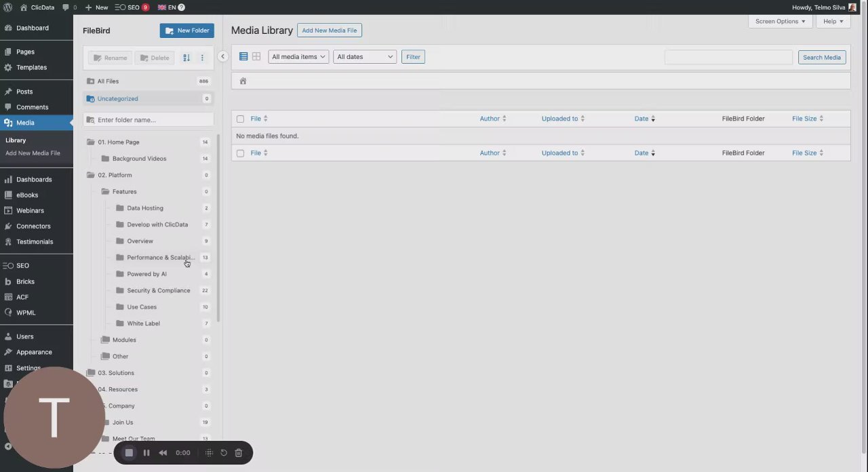Delete the recording with trash icon
Image resolution: width=868 pixels, height=472 pixels.
pyautogui.click(x=239, y=453)
